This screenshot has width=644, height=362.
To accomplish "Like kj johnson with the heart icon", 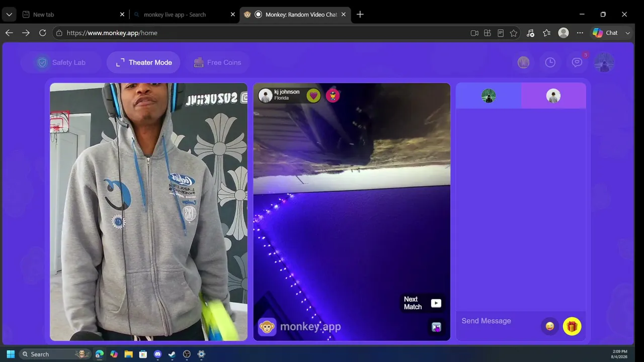I will [313, 95].
